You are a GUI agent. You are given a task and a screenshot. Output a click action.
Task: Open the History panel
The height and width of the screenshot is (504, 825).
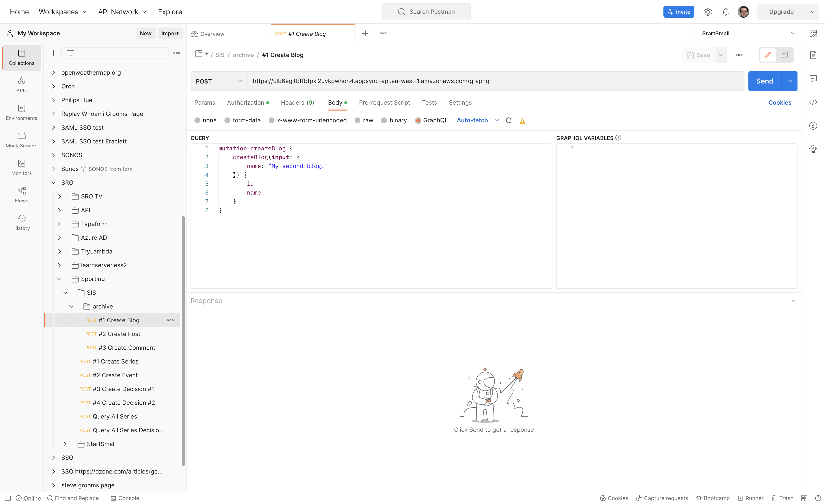[x=21, y=222]
